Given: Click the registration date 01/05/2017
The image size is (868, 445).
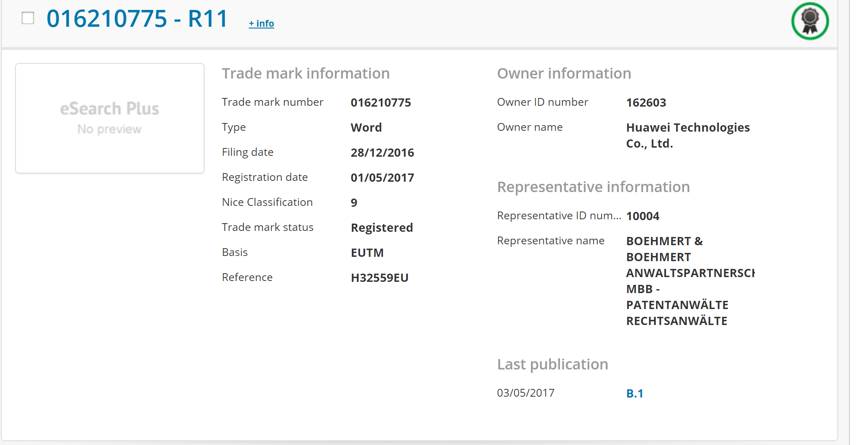Looking at the screenshot, I should coord(382,178).
